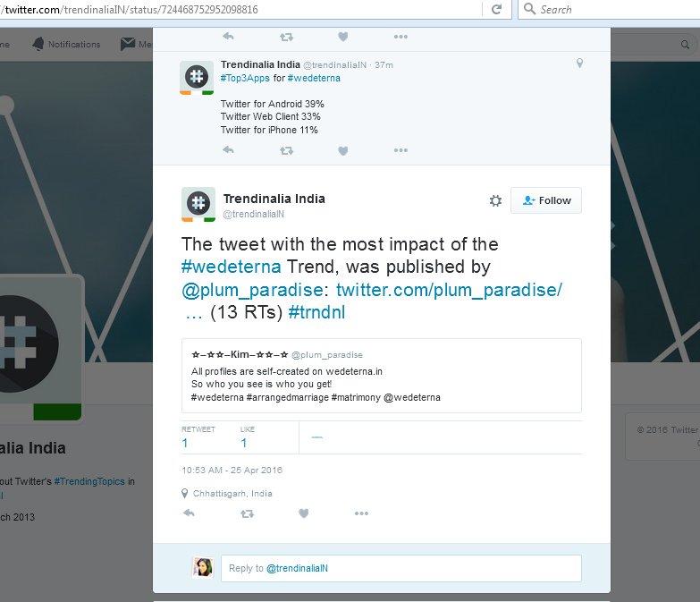
Task: Like the topmost partially shown tweet
Action: click(x=343, y=37)
